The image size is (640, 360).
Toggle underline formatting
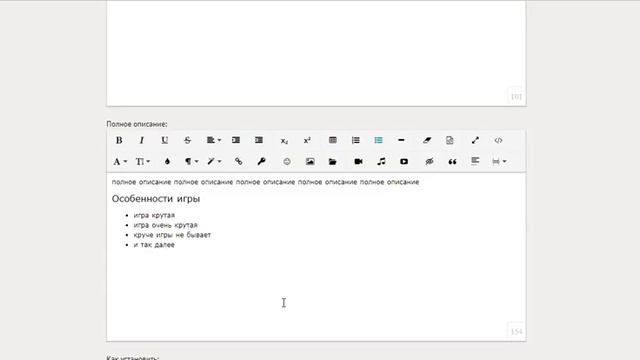164,140
